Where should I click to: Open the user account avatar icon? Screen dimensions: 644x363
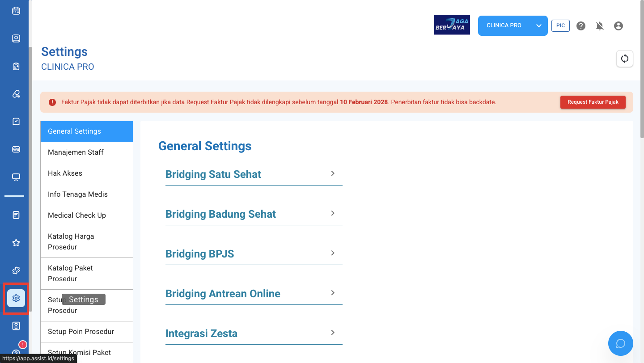[619, 26]
